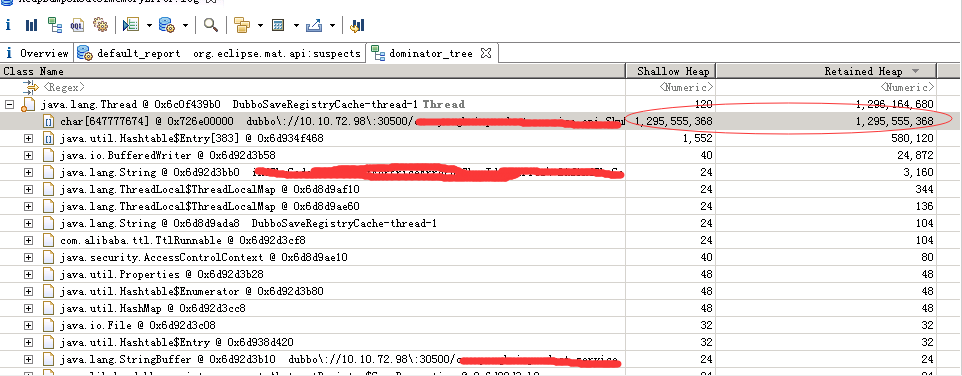
Task: Sort by the Retained Heap column header
Action: click(826, 71)
